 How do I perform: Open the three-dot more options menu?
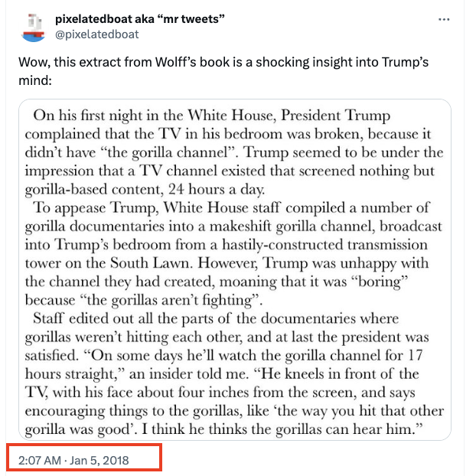(x=443, y=19)
